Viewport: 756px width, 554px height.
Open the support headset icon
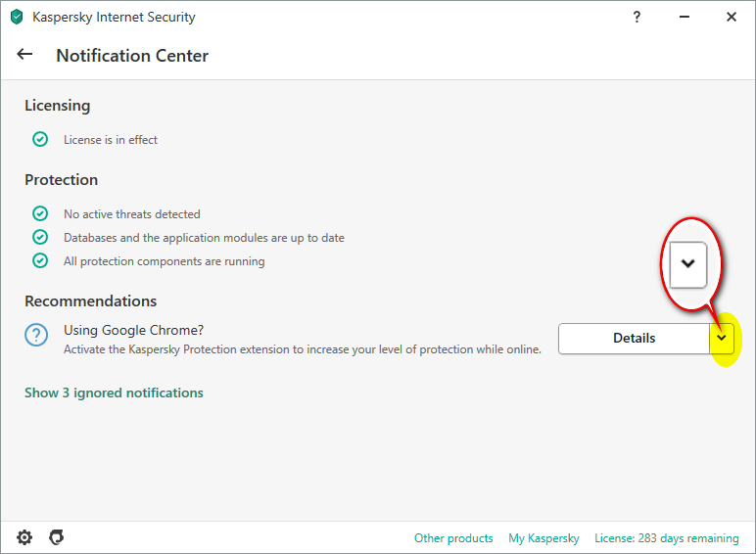pyautogui.click(x=57, y=537)
